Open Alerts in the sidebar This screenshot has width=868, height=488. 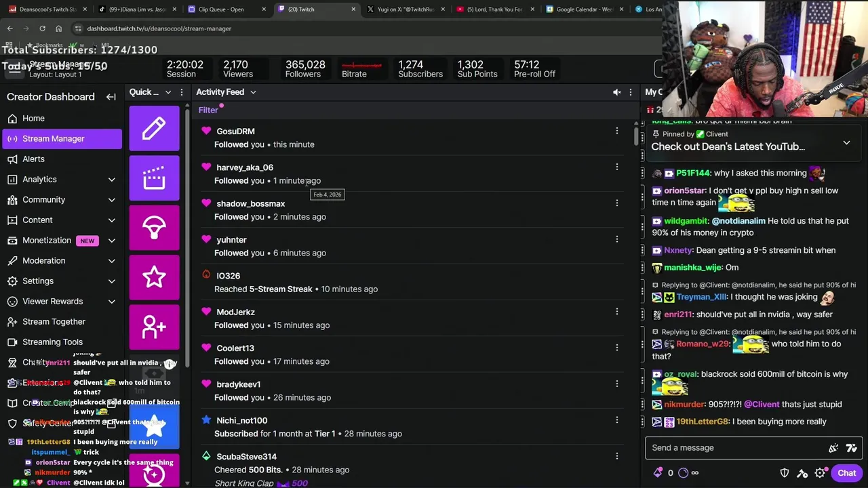(x=33, y=159)
